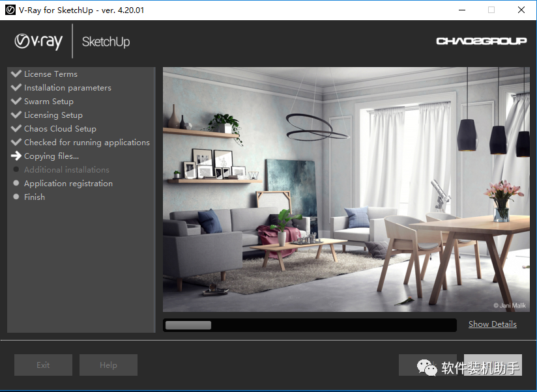Click the window title V-Ray for SketchUp
Screen dimensions: 537x392
(x=81, y=10)
